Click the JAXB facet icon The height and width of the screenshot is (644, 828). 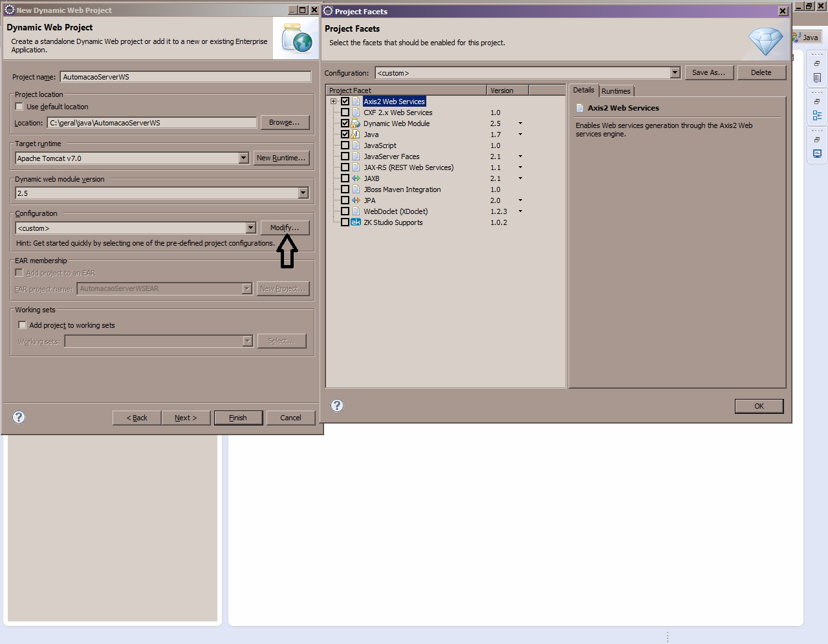(356, 178)
